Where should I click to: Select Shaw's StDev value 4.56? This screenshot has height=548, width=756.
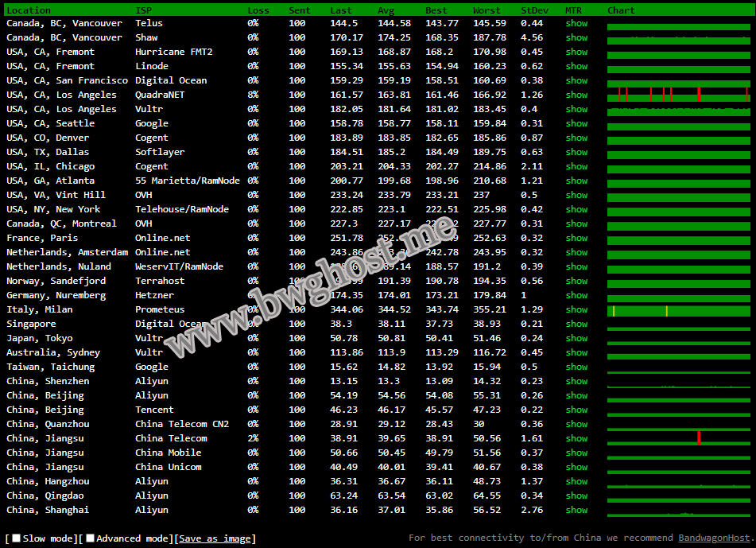[532, 37]
